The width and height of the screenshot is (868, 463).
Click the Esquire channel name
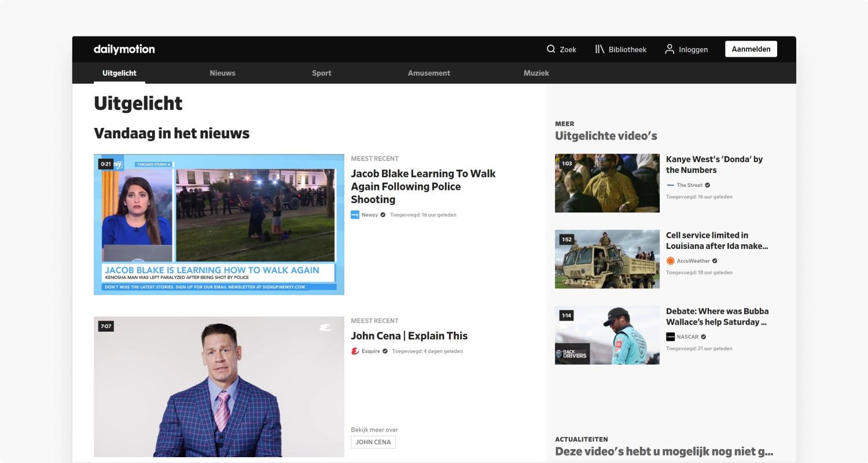click(371, 351)
